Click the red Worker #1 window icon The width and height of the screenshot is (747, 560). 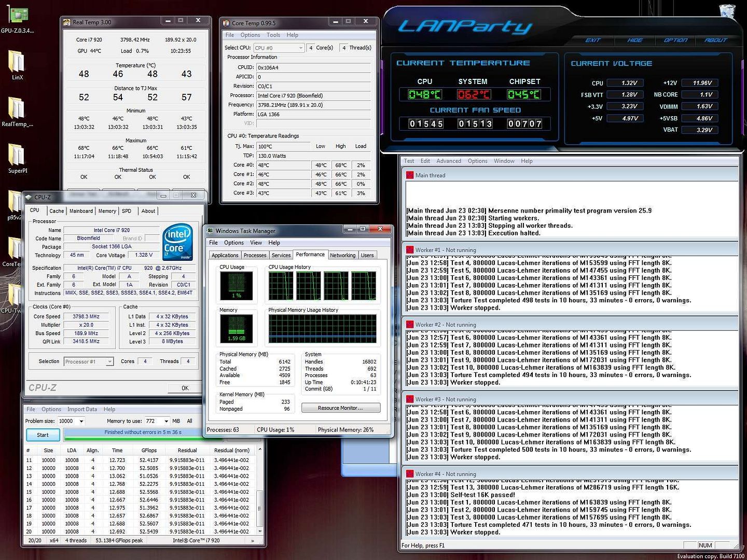click(x=409, y=250)
